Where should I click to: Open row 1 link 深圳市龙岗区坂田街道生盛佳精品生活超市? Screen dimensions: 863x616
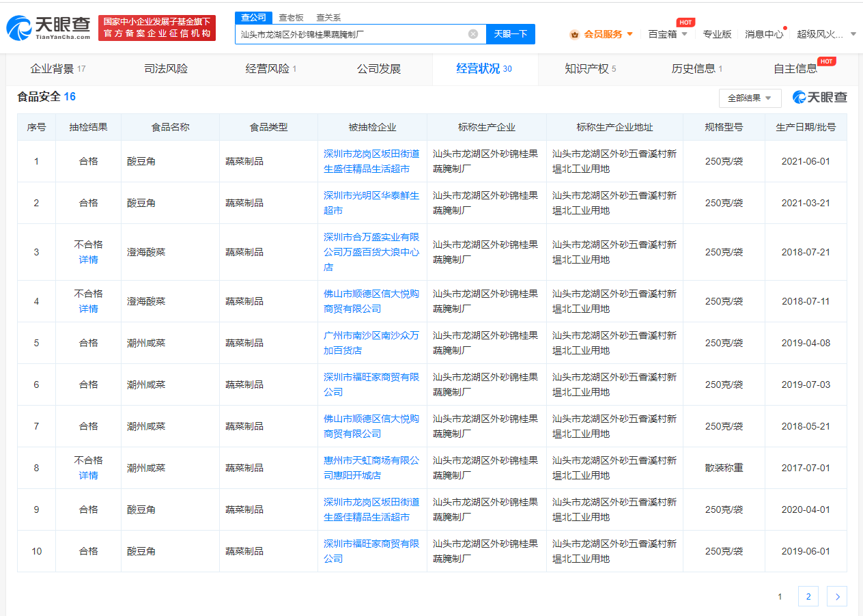pyautogui.click(x=371, y=161)
